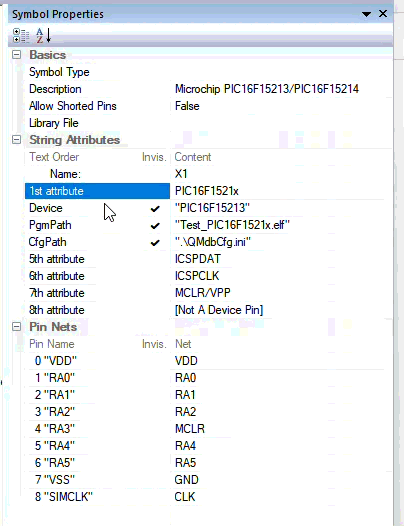Toggle the Device attribute invisible checkmark
Image resolution: width=404 pixels, height=526 pixels.
[x=155, y=209]
